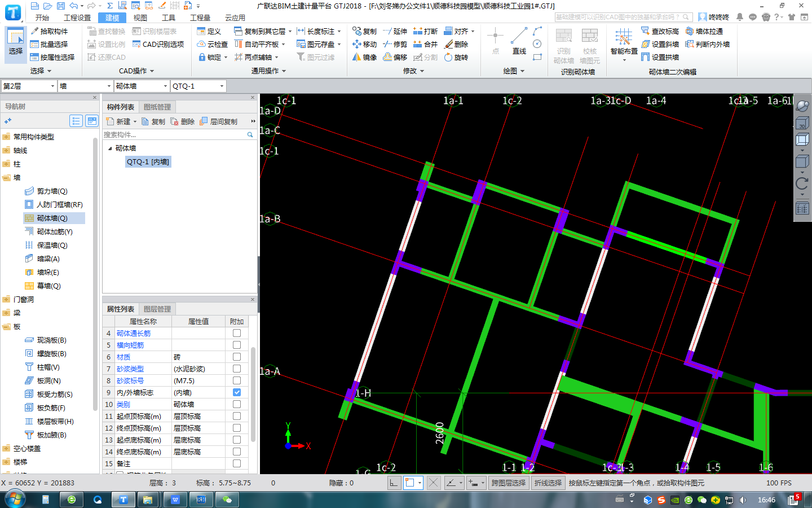This screenshot has height=508, width=812.
Task: Click the 3D view icon on right toolbar
Action: pos(802,123)
